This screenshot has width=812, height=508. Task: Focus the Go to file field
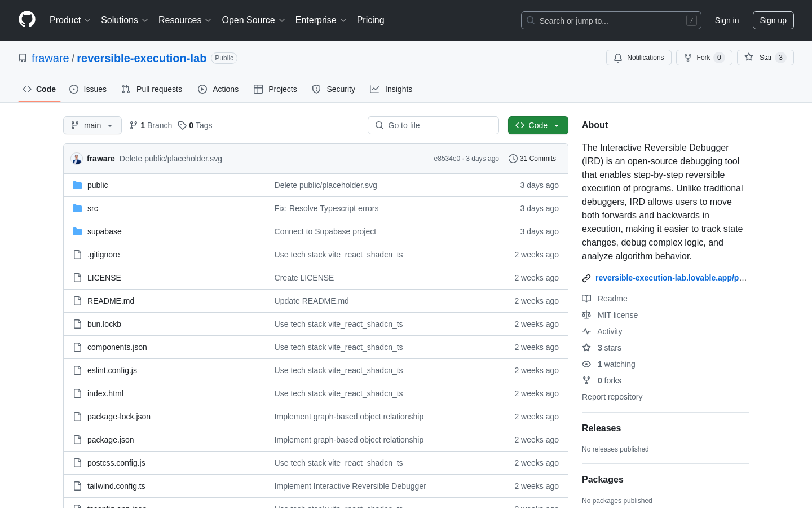(x=433, y=125)
